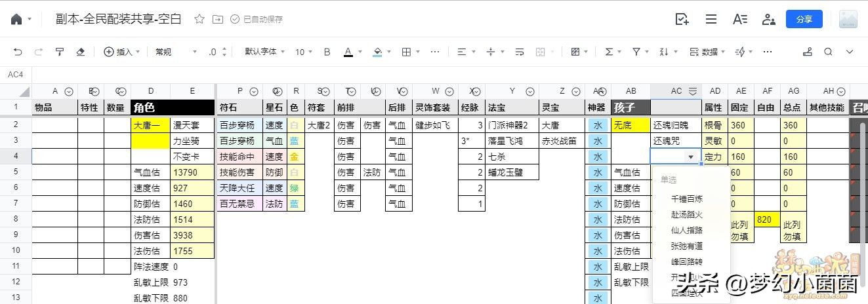The width and height of the screenshot is (868, 304).
Task: Click the document title 副本-全民配装共享-空白
Action: [119, 19]
